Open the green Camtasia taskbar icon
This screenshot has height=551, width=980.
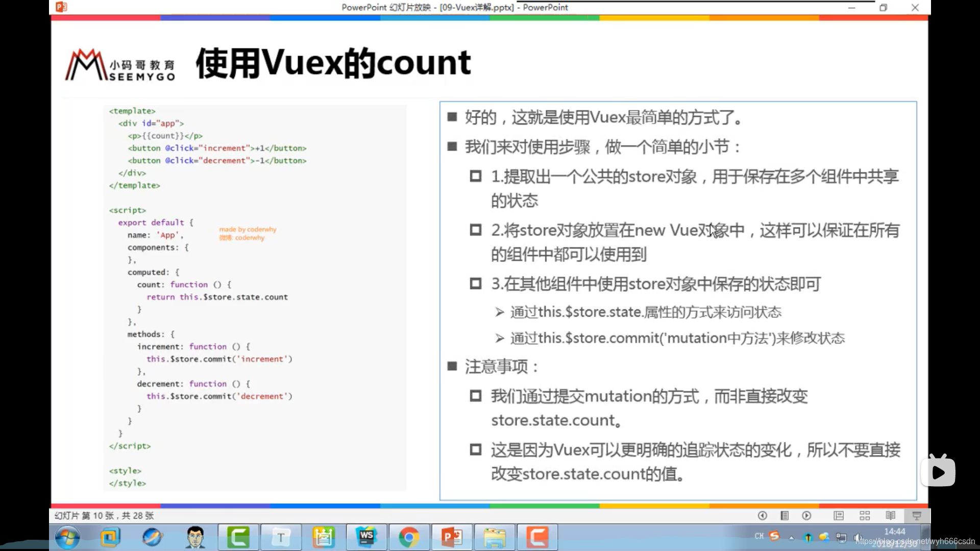click(238, 537)
